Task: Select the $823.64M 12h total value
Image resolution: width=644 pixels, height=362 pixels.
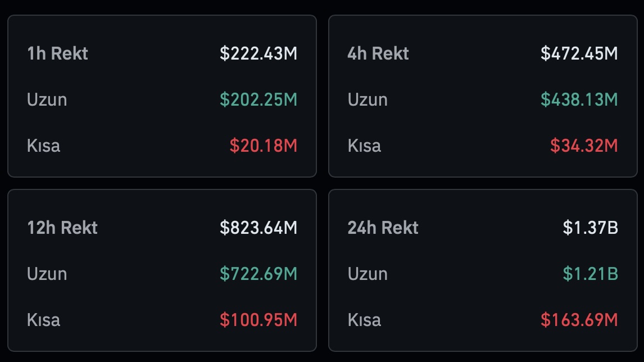Action: [x=258, y=228]
